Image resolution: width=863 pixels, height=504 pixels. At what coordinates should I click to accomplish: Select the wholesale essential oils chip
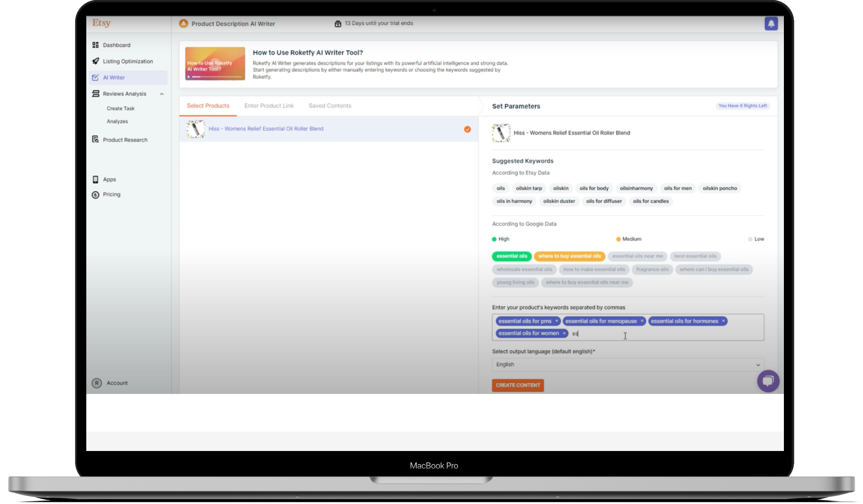click(x=525, y=270)
